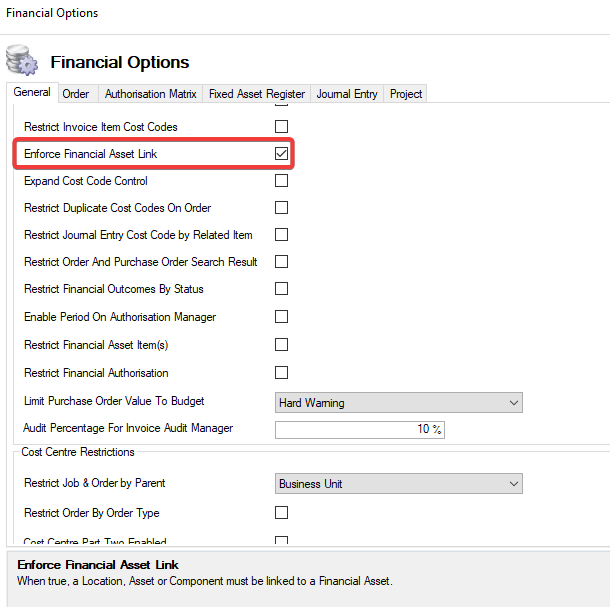This screenshot has height=607, width=610.
Task: Check Enable Period On Authorisation Manager
Action: 281,317
